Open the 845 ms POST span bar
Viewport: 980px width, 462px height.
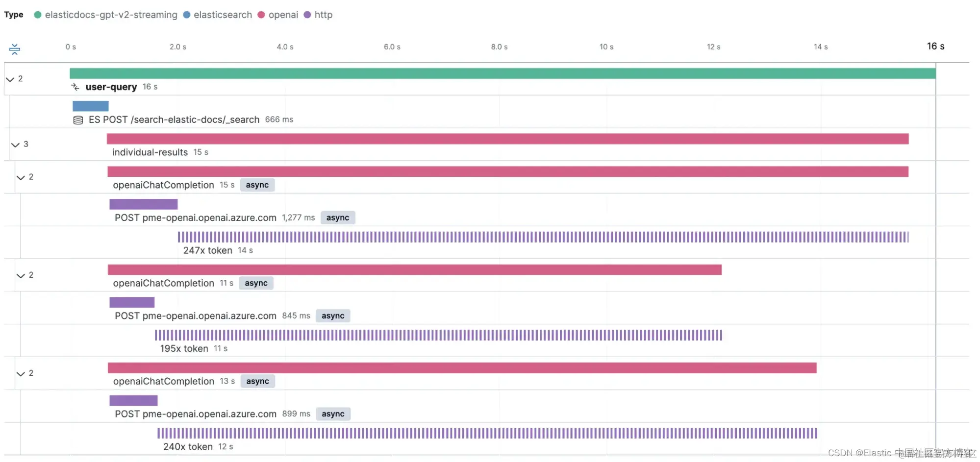click(x=132, y=302)
